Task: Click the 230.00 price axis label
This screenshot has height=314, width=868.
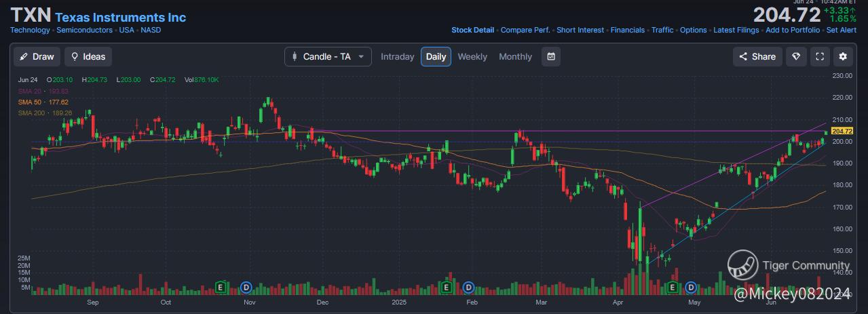Action: [x=842, y=76]
